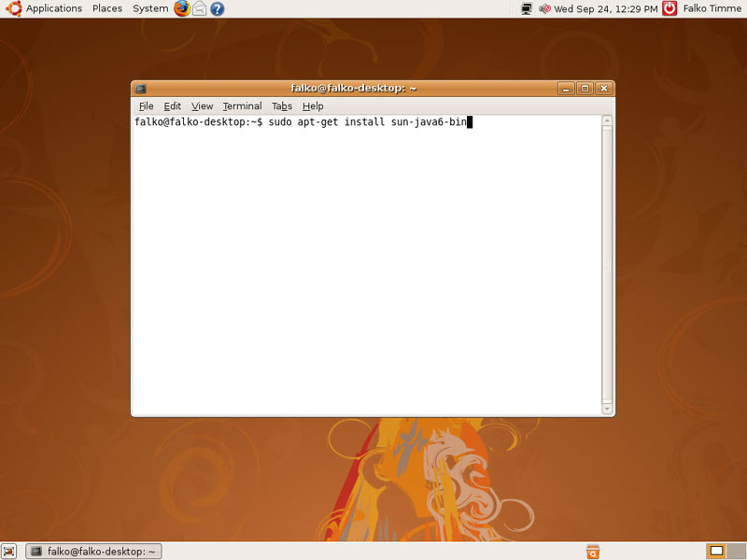Open the terminal Edit menu
Screen dimensions: 747x560
173,106
